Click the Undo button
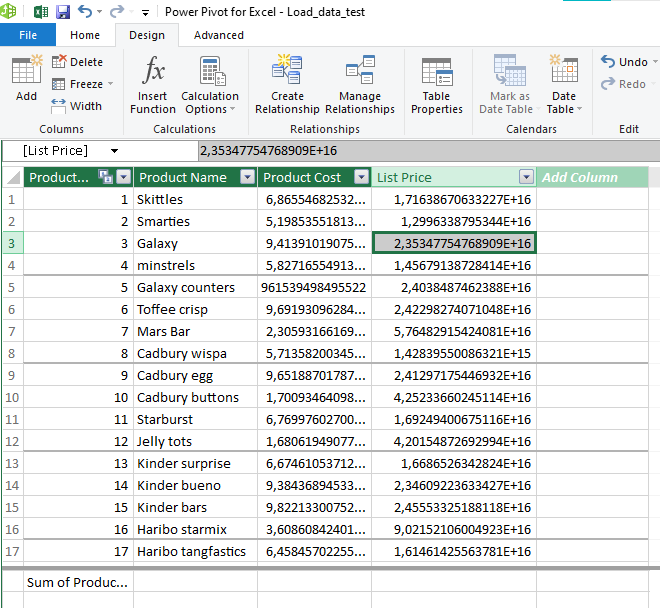Viewport: 660px width, 608px height. pos(624,62)
